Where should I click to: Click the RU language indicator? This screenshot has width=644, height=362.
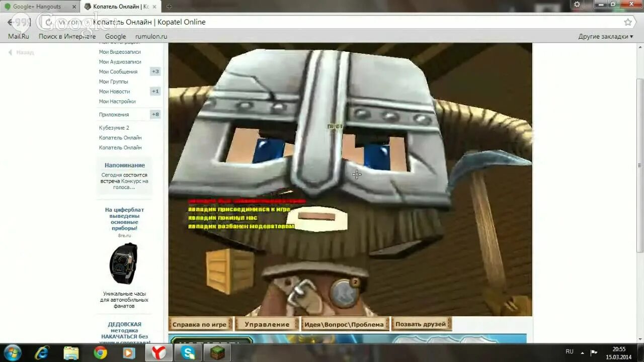(x=570, y=352)
